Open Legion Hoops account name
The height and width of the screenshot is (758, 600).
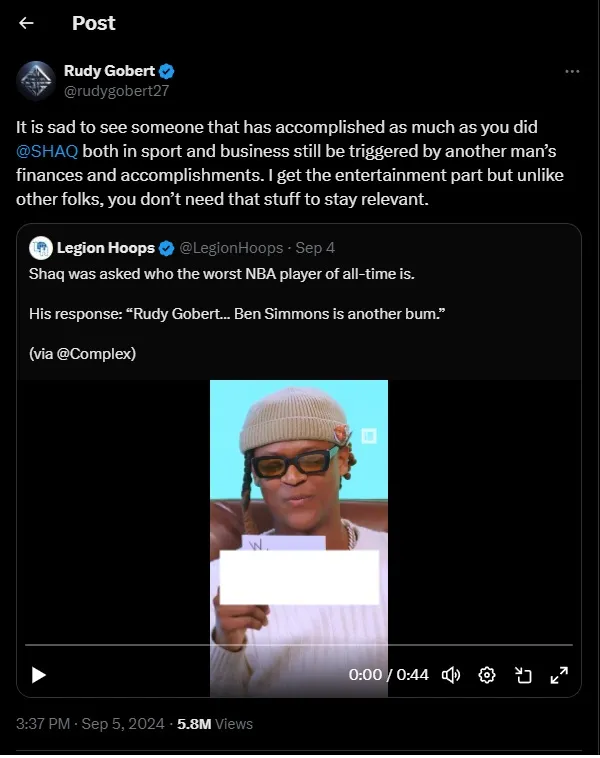pos(105,248)
